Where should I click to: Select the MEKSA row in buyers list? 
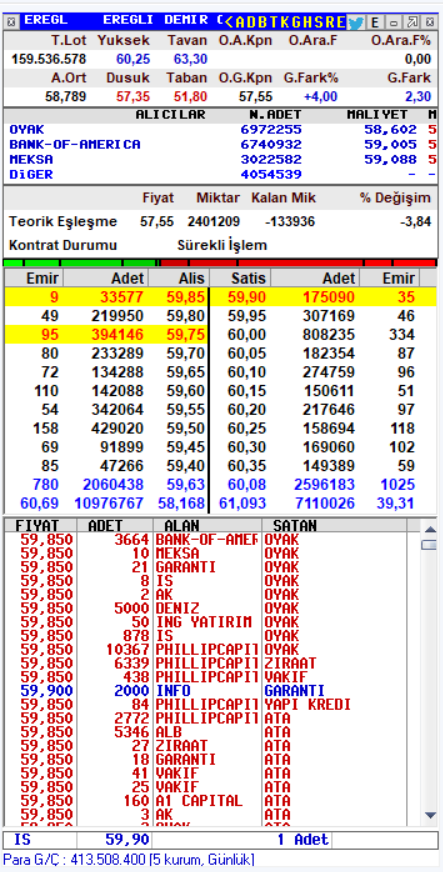pos(221,160)
